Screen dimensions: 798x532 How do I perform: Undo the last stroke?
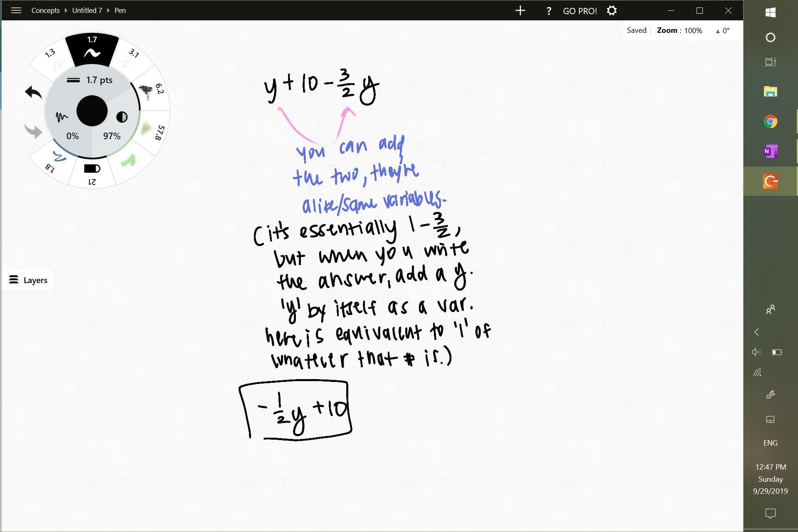click(x=33, y=92)
